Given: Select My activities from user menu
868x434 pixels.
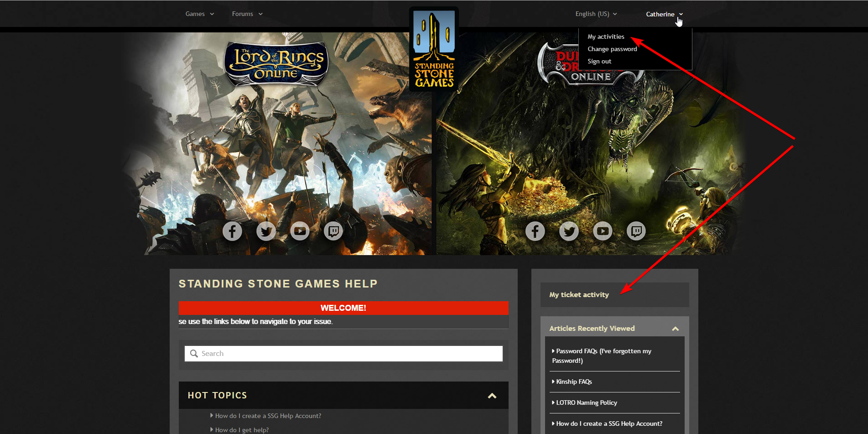Looking at the screenshot, I should pos(606,37).
